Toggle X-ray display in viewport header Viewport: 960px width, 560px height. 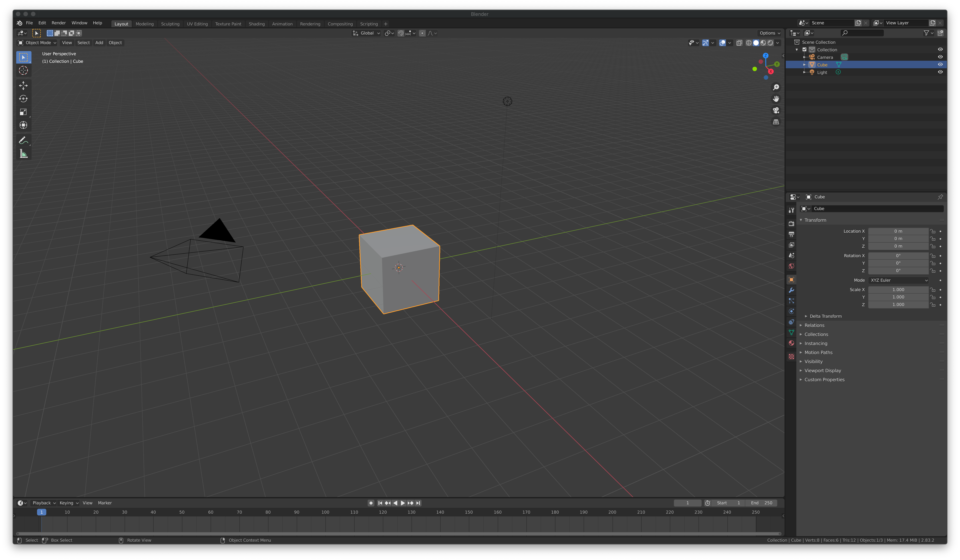pyautogui.click(x=739, y=43)
